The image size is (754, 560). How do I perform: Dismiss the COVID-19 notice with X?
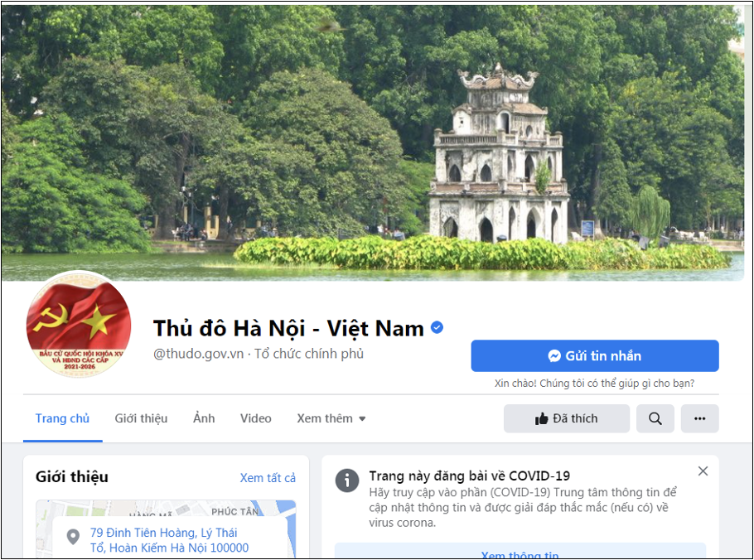[703, 471]
